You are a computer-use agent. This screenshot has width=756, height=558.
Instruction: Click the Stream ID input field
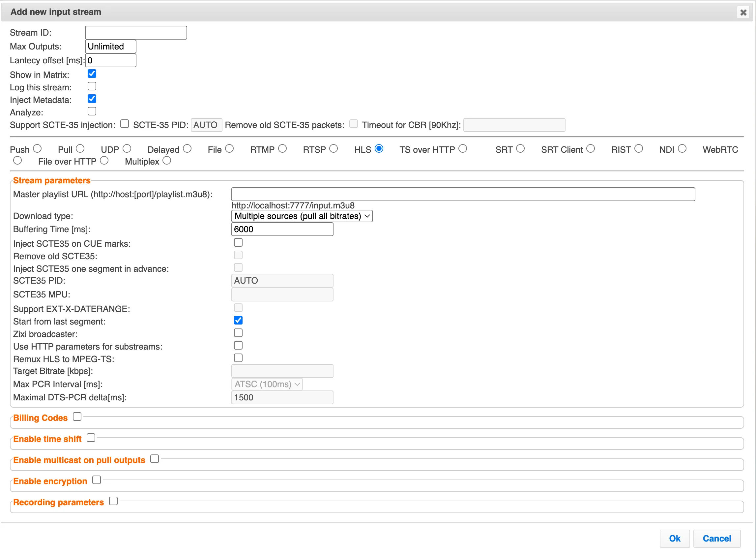coord(136,33)
